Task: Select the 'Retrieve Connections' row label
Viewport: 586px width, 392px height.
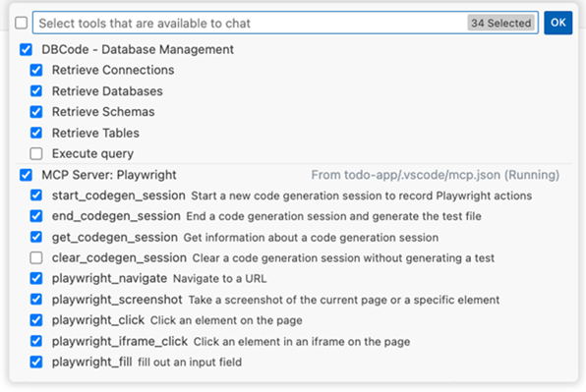Action: coord(113,70)
